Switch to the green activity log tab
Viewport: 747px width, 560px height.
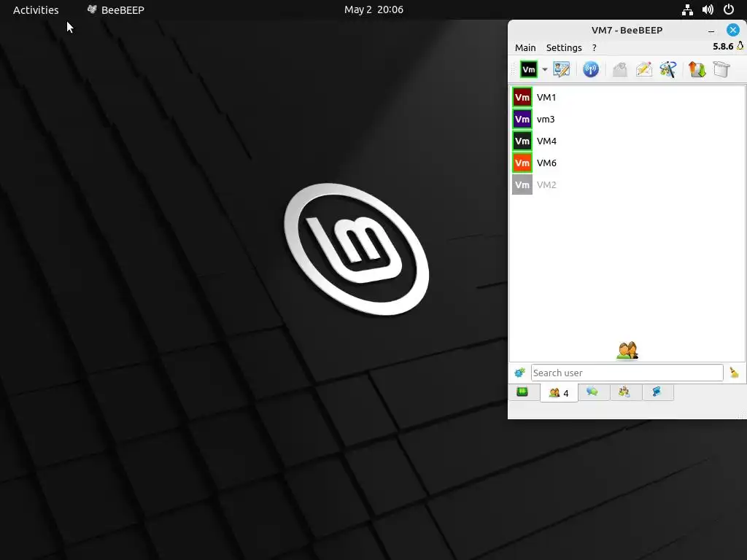[522, 392]
